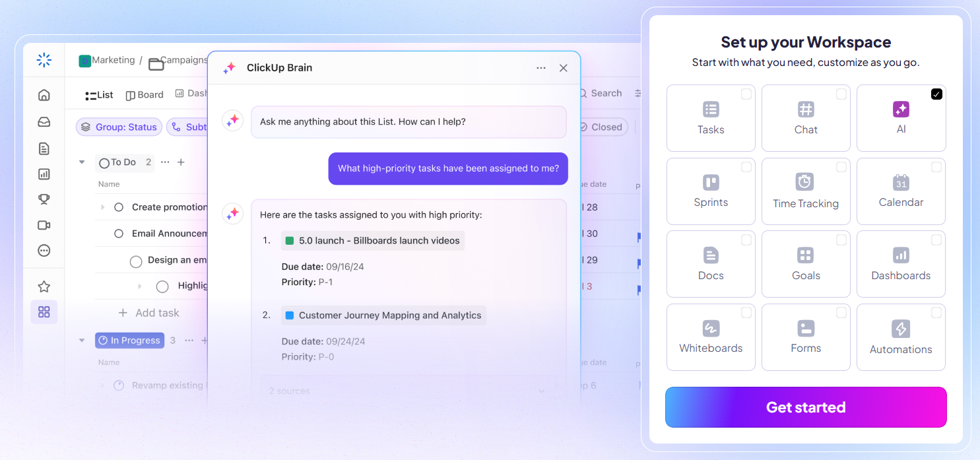
Task: Check the Docs checkbox in workspace setup
Action: point(746,240)
